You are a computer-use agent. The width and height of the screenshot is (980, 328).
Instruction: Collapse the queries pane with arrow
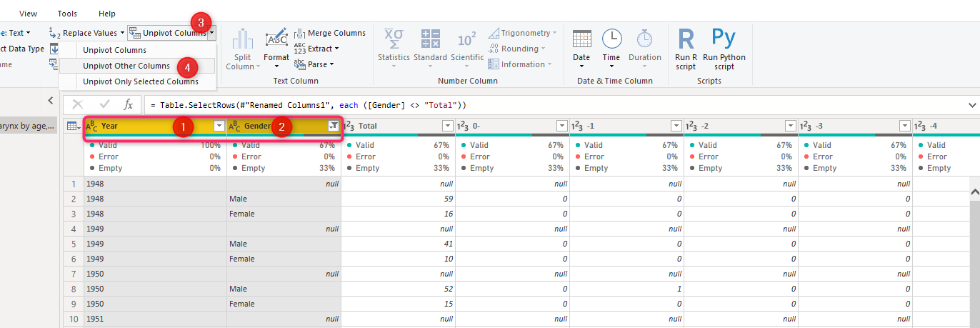[x=51, y=100]
